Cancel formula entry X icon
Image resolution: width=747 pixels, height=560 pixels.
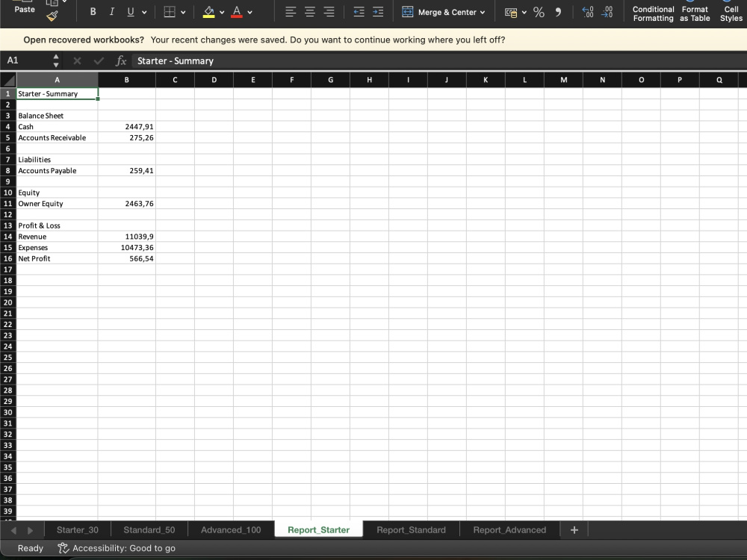coord(77,60)
